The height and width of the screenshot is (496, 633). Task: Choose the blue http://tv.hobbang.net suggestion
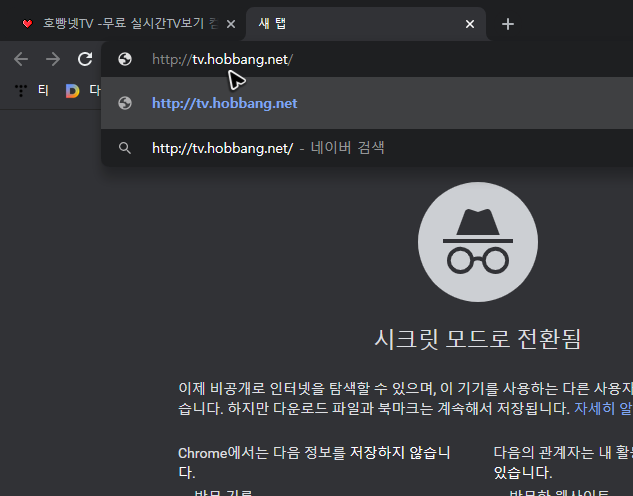367,103
